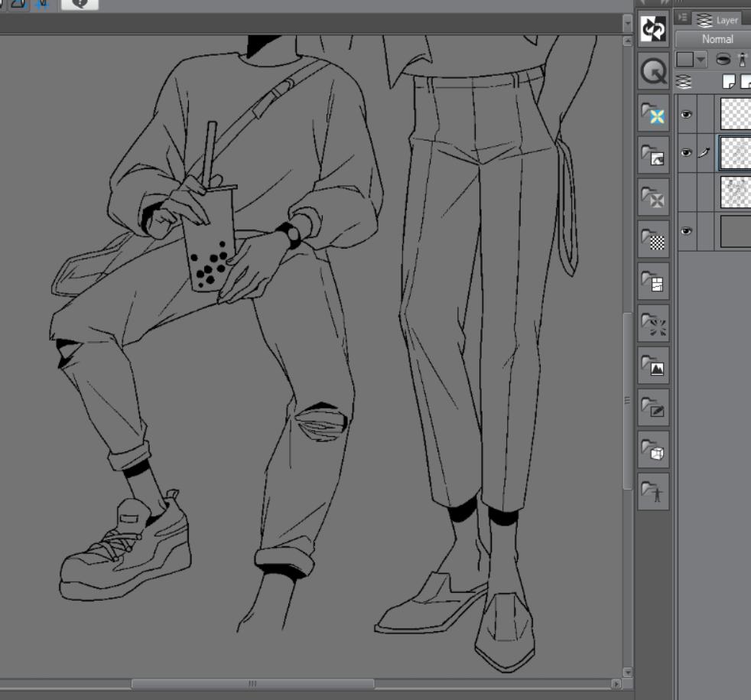Select the gray paper layer thumbnail
Image resolution: width=751 pixels, height=700 pixels.
click(x=736, y=231)
